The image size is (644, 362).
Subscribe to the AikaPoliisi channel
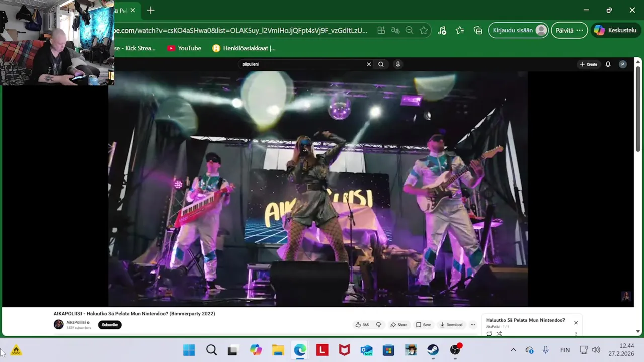110,325
